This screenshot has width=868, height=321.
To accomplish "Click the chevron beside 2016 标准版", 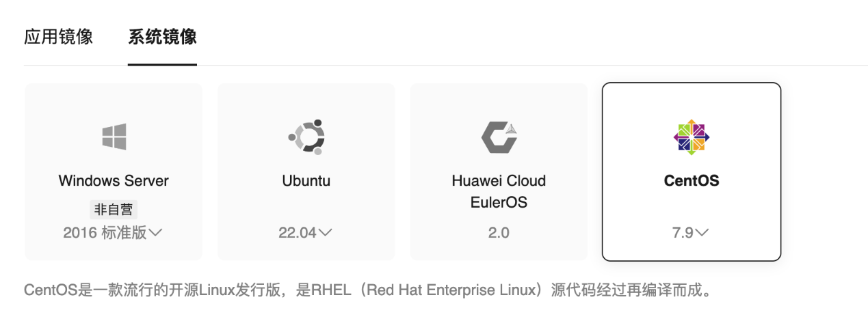I will (155, 233).
